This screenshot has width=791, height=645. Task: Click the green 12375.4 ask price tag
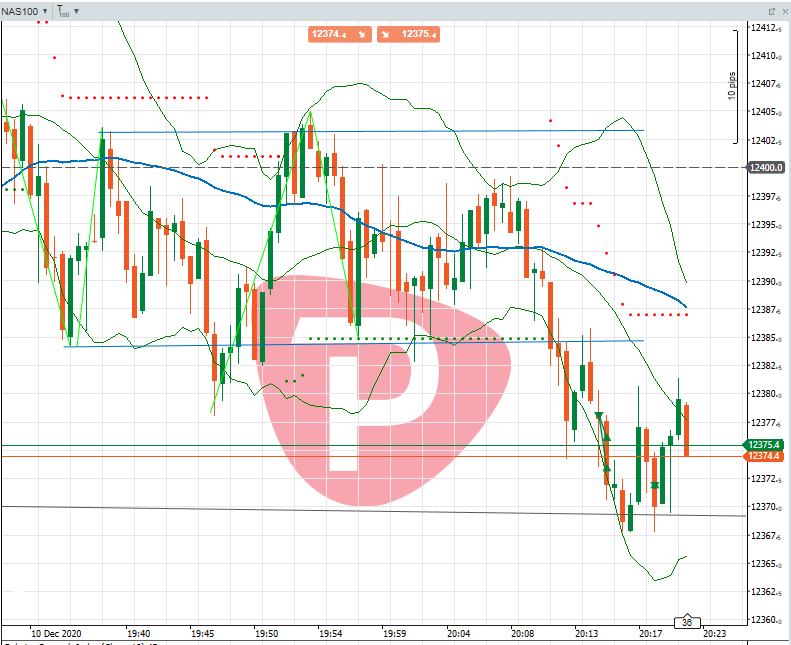[x=764, y=445]
